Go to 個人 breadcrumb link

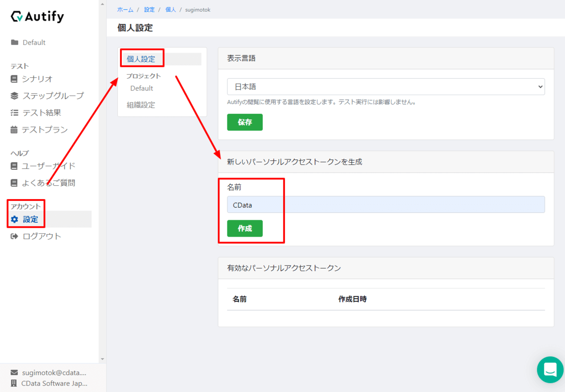pos(170,9)
